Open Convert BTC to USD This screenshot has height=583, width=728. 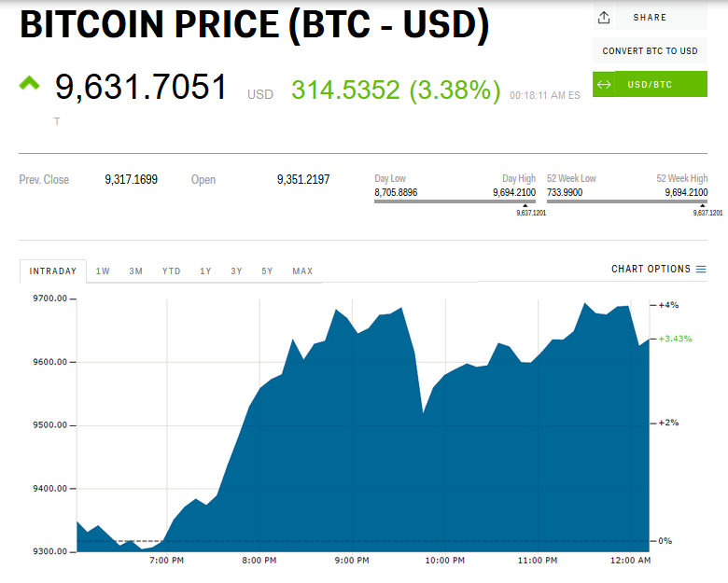(x=650, y=51)
